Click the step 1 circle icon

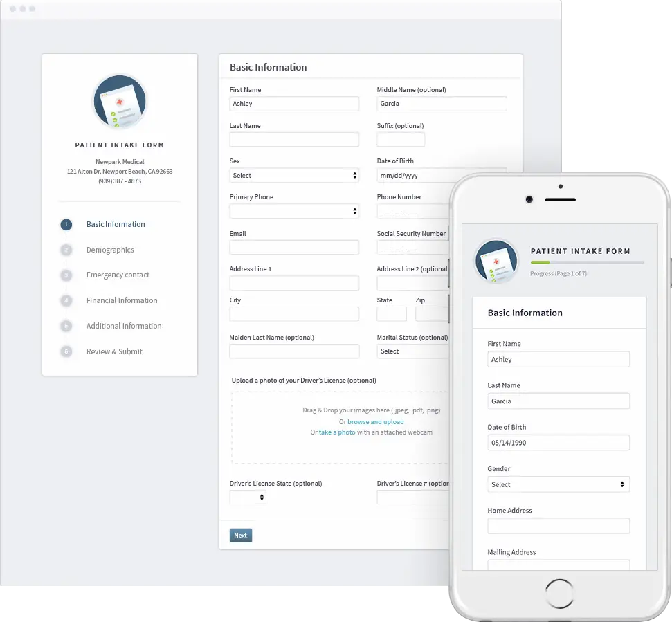pos(66,224)
